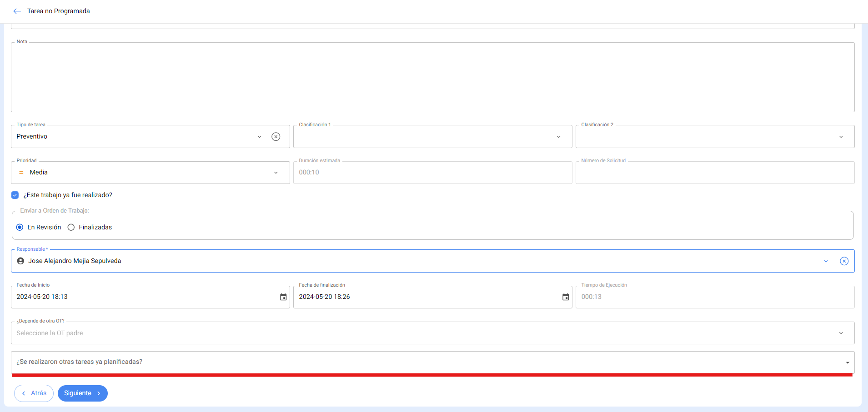868x412 pixels.
Task: Click the person icon in Responsable field
Action: [x=20, y=261]
